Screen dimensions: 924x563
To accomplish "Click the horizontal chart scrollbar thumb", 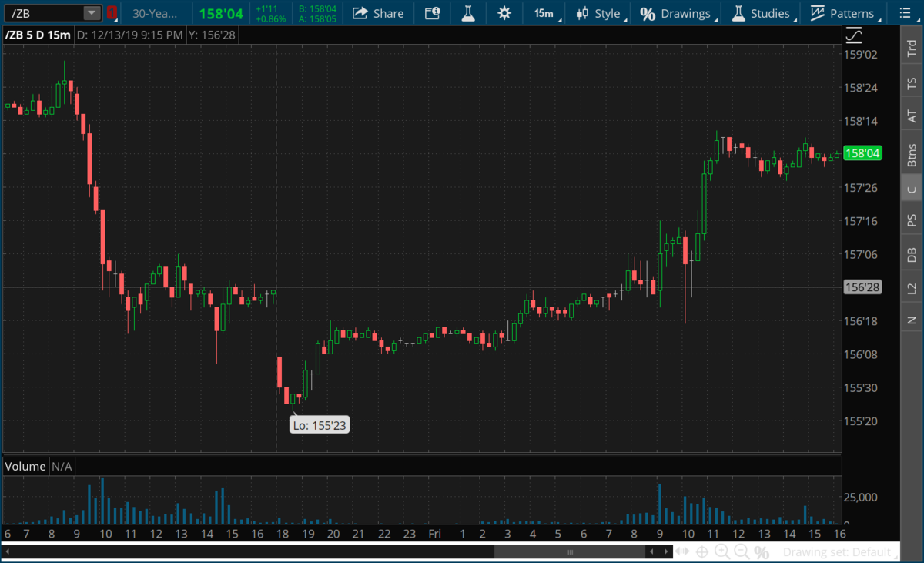I will click(x=571, y=551).
